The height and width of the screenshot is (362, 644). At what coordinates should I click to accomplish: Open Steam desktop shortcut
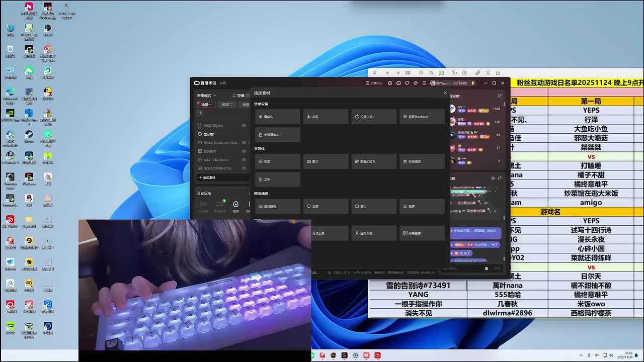tap(29, 136)
